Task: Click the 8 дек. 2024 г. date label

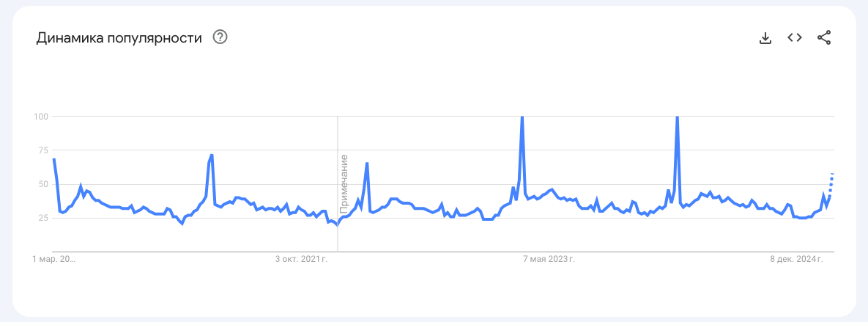Action: pyautogui.click(x=796, y=259)
